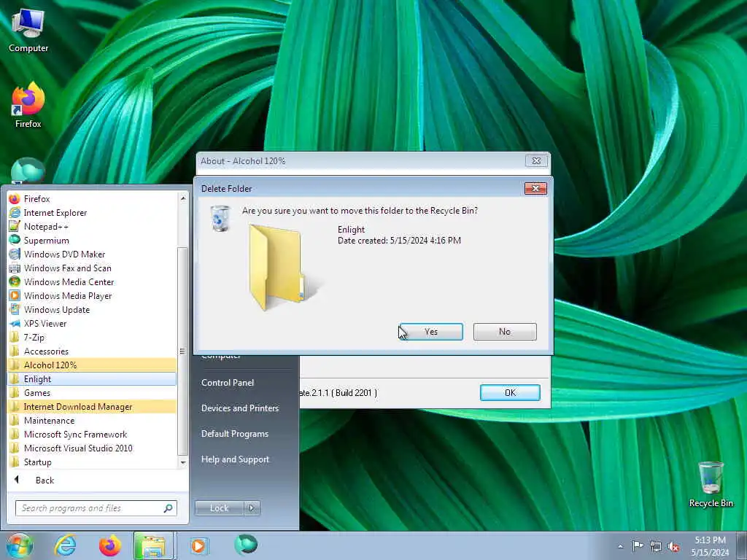The height and width of the screenshot is (560, 747).
Task: Click the Start orb on taskbar
Action: pos(18,545)
